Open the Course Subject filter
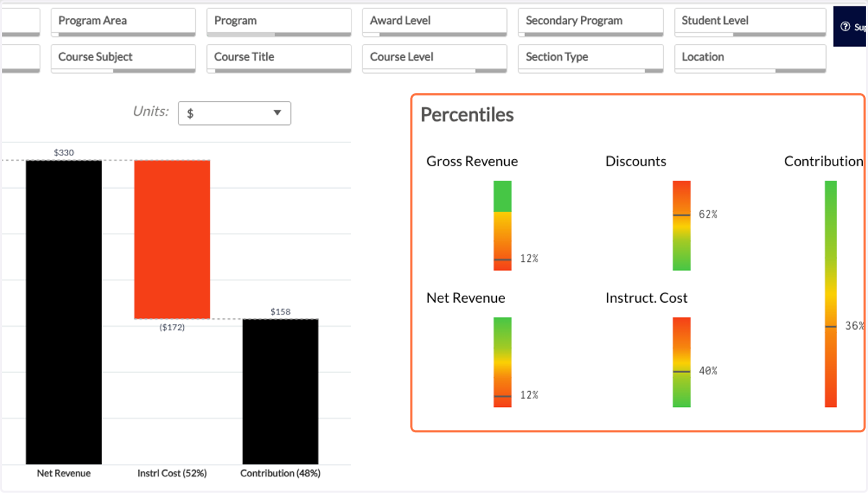Image resolution: width=868 pixels, height=493 pixels. [123, 58]
